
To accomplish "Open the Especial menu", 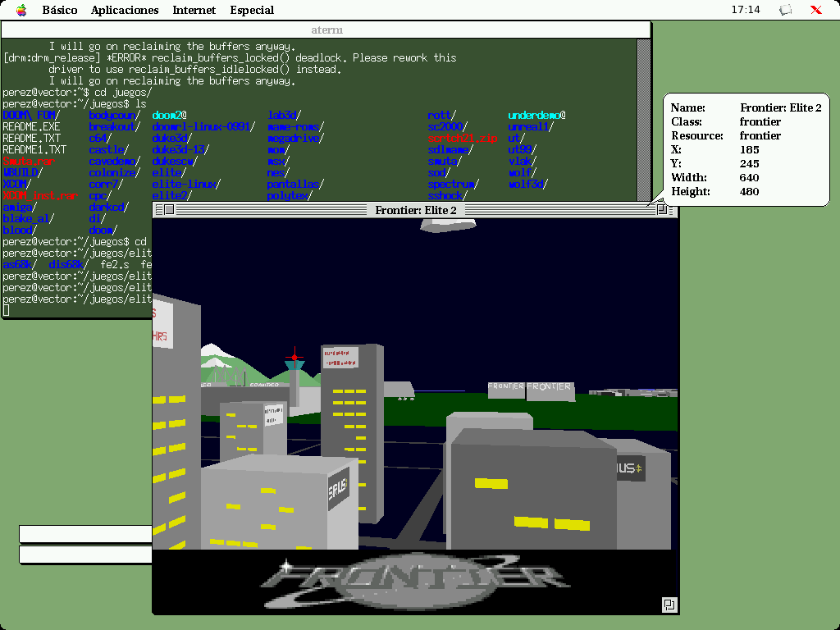I will tap(252, 10).
